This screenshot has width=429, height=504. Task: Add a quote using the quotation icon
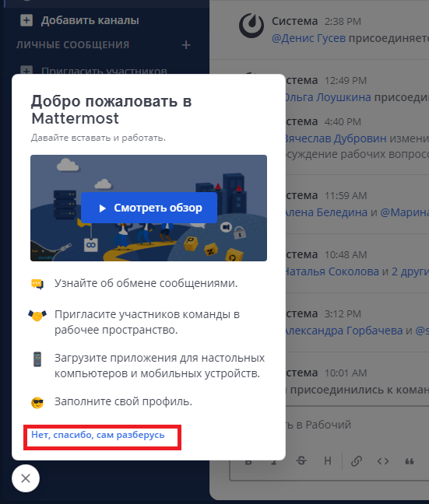pyautogui.click(x=410, y=461)
